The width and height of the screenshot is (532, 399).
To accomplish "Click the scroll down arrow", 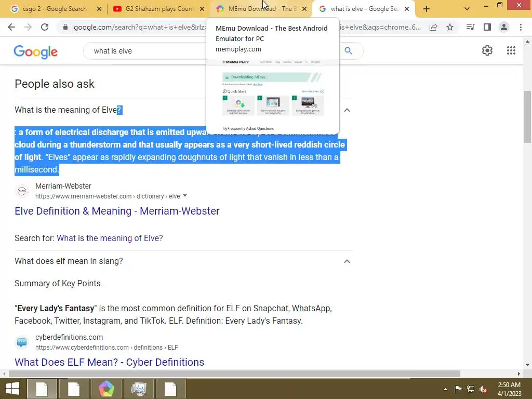I will coord(527,365).
